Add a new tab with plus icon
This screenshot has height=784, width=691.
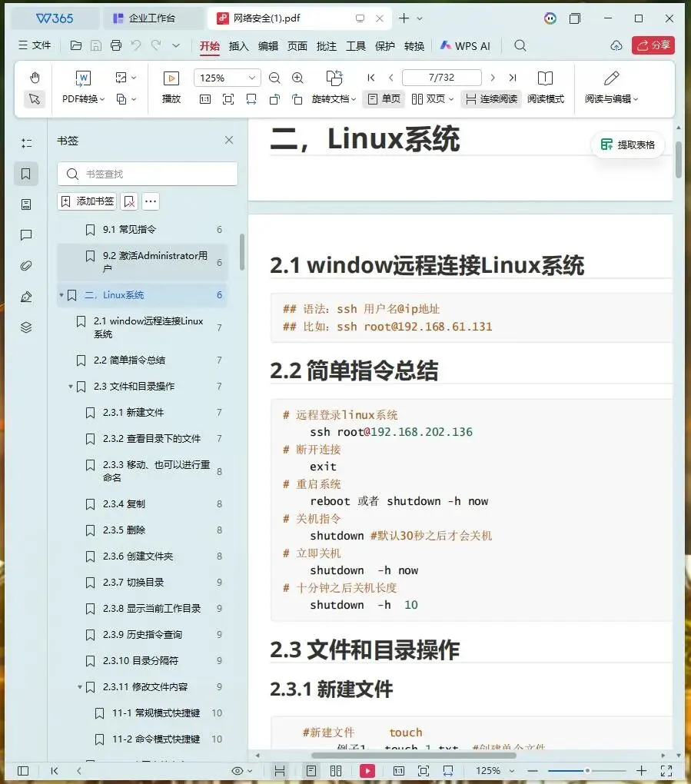click(404, 18)
